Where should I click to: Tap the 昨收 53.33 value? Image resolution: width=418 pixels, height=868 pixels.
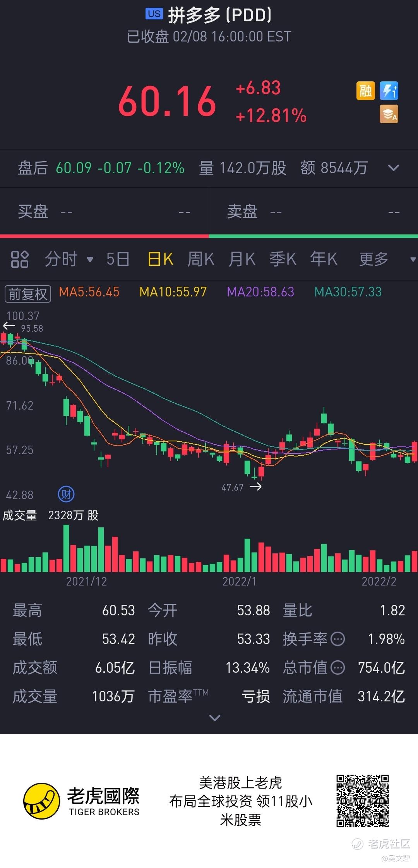click(254, 639)
